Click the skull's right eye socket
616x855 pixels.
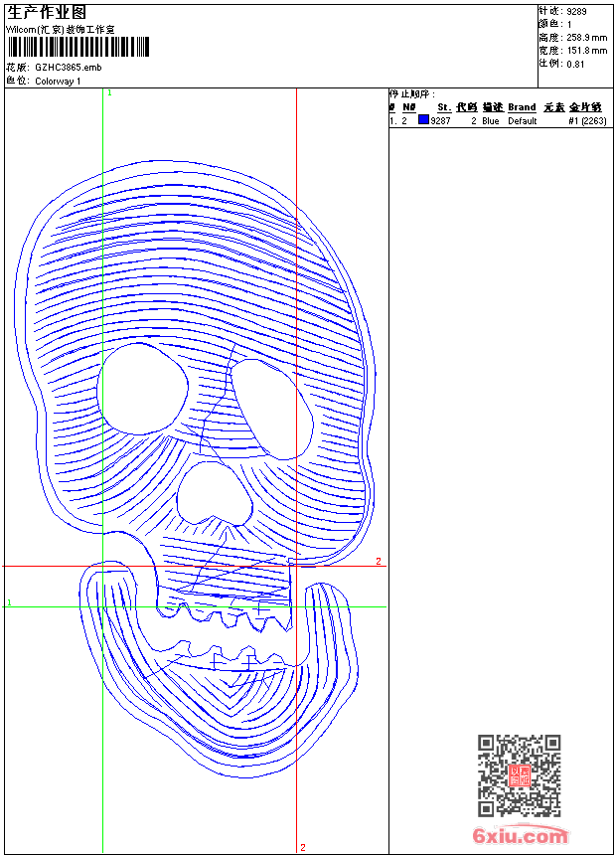(271, 409)
